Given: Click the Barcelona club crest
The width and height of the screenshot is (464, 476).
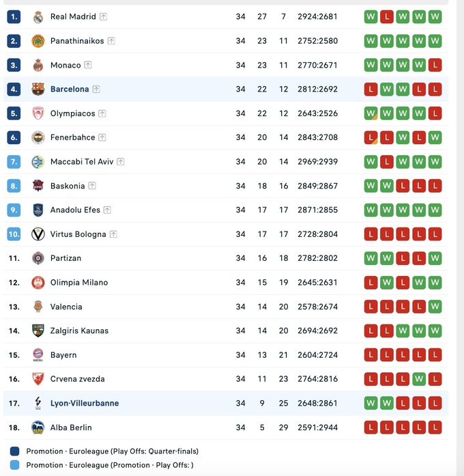Looking at the screenshot, I should click(38, 89).
